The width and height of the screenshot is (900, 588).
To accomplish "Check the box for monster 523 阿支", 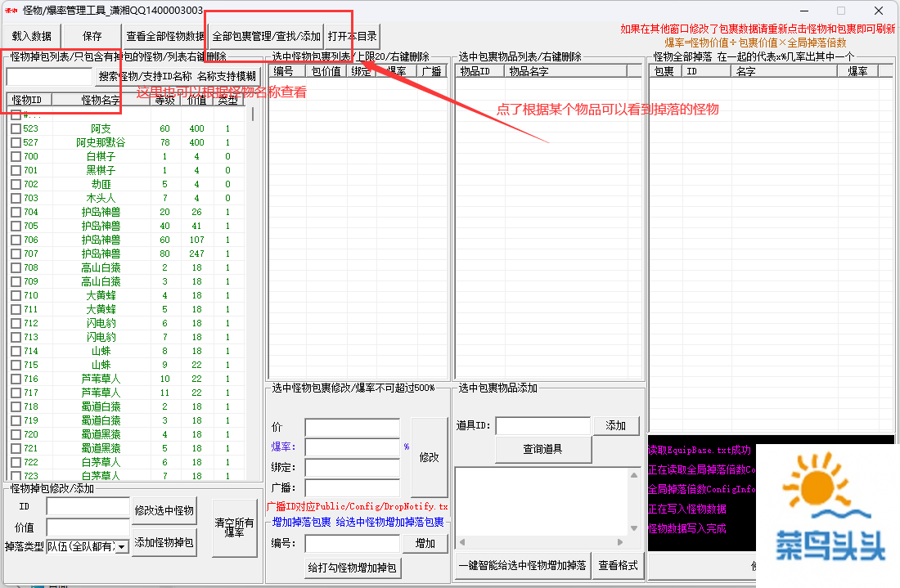I will pos(16,129).
